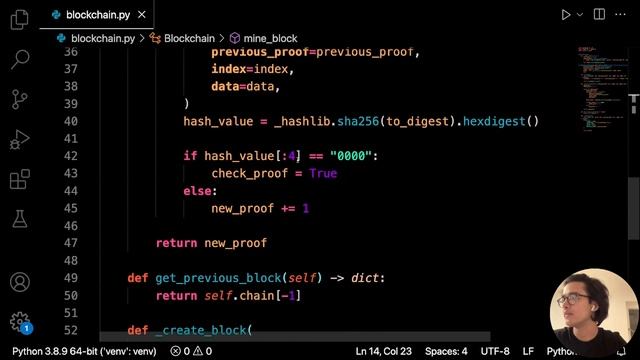
Task: Open the errors count in the status bar
Action: click(180, 351)
